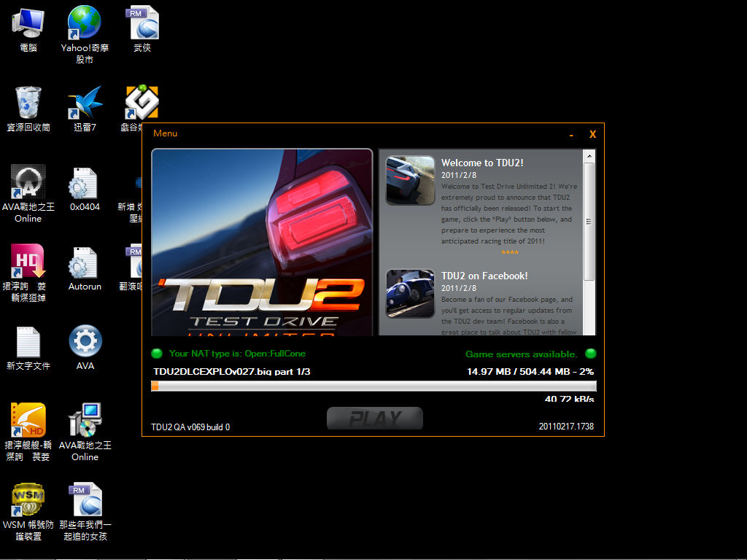Click the TDU2 on Facebook! news headline
This screenshot has height=560, width=747.
(x=484, y=276)
